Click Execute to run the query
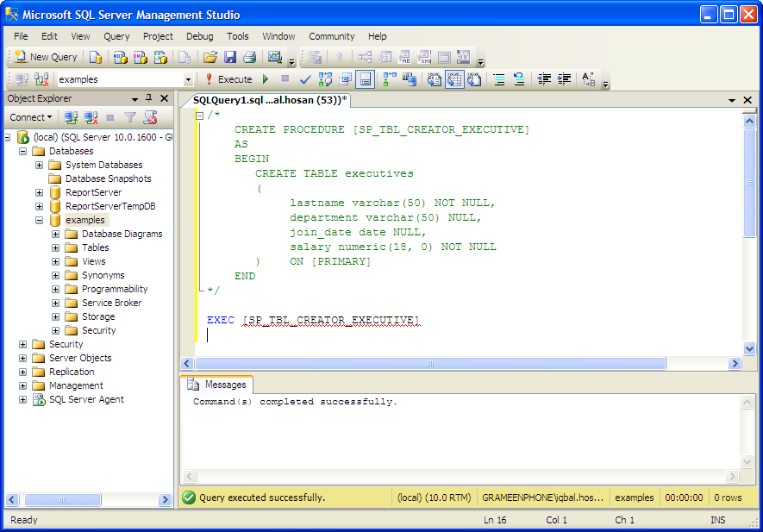 tap(228, 78)
